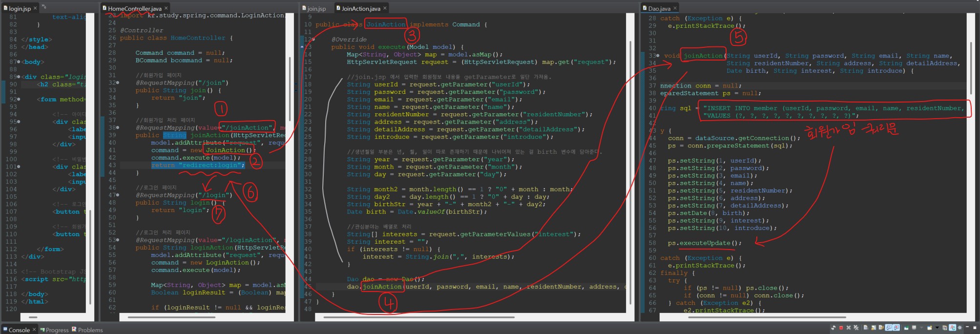
Task: Toggle the highlighted AC console option
Action: pos(952,328)
